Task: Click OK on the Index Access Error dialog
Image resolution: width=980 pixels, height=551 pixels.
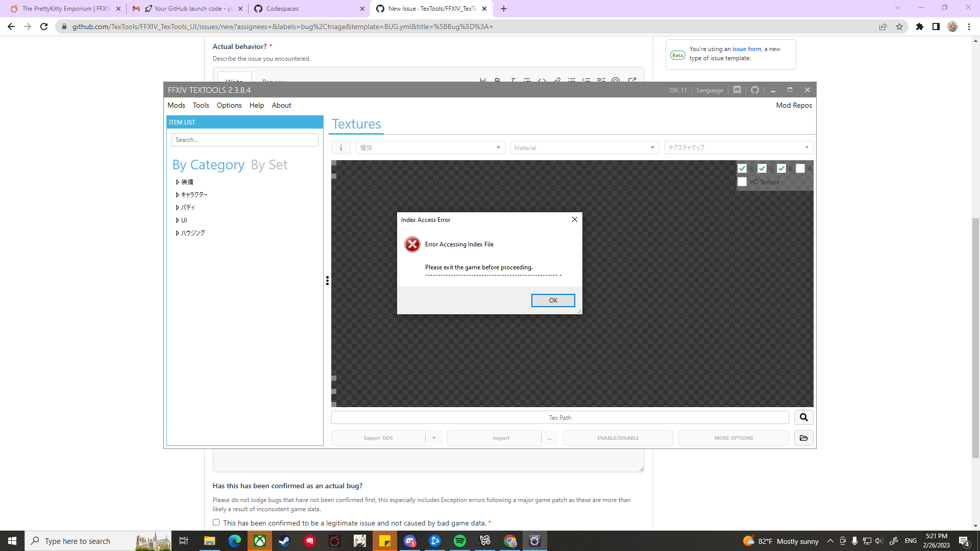Action: (553, 300)
